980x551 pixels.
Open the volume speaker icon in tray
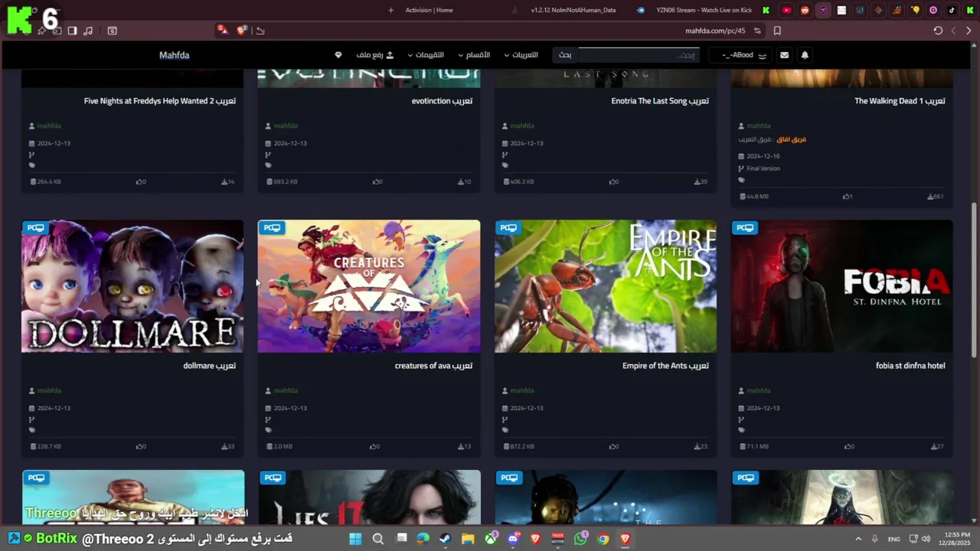pos(926,539)
